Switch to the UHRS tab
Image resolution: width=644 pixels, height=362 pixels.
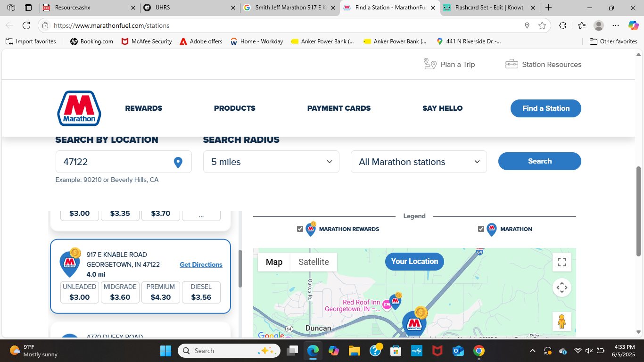(190, 8)
